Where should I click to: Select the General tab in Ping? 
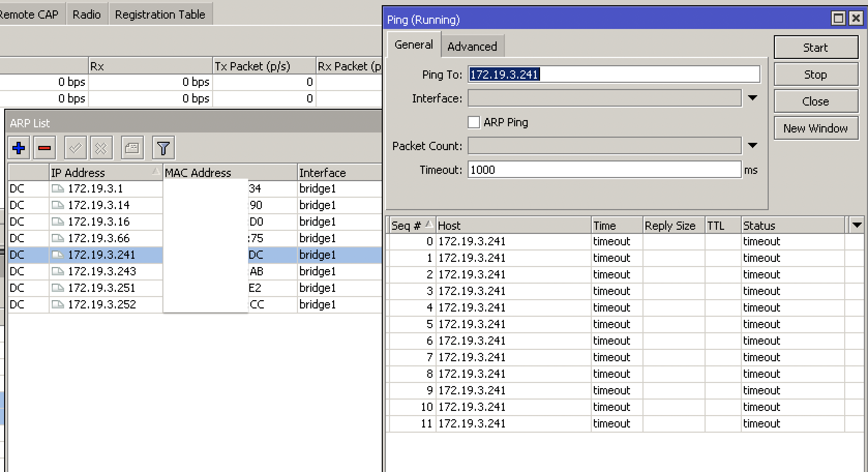click(413, 45)
